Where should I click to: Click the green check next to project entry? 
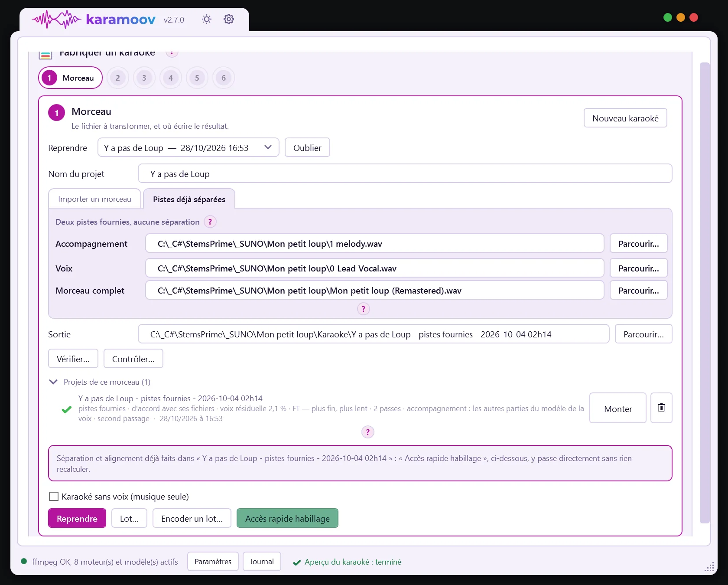66,409
